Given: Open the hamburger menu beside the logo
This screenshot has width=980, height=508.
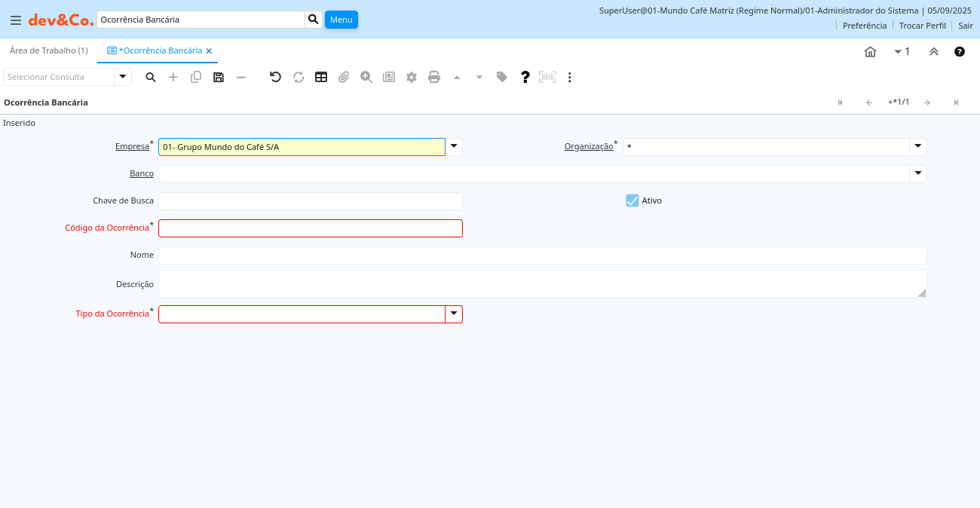Looking at the screenshot, I should (x=16, y=20).
